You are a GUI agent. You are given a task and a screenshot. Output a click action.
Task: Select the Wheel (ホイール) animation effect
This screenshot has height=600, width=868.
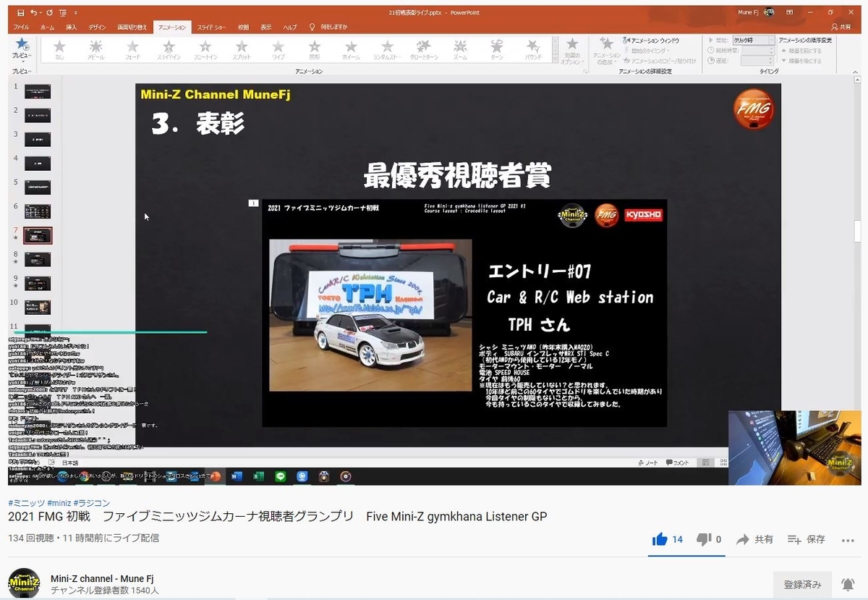pos(351,50)
